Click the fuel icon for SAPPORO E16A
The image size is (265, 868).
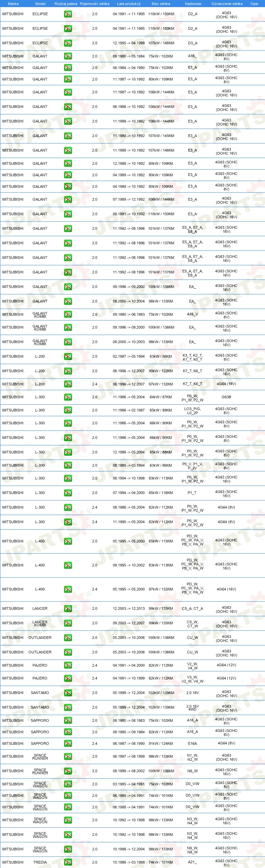click(x=68, y=743)
